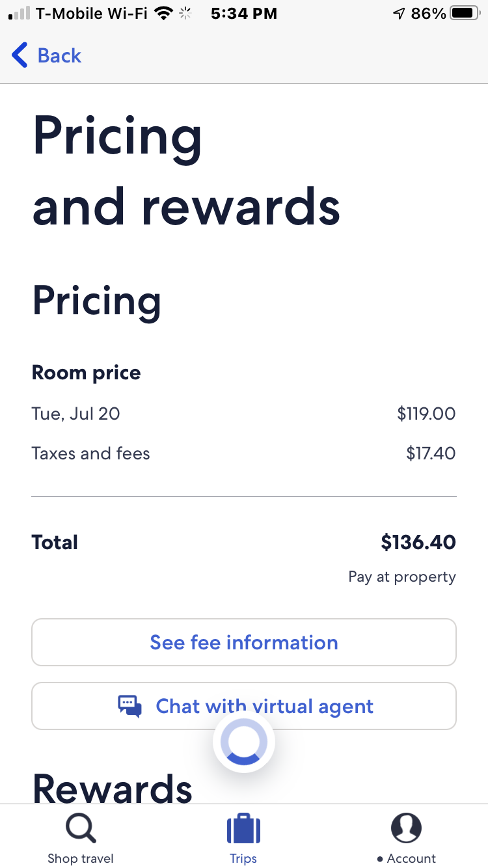Open the See fee information button
The width and height of the screenshot is (488, 868).
click(x=244, y=642)
